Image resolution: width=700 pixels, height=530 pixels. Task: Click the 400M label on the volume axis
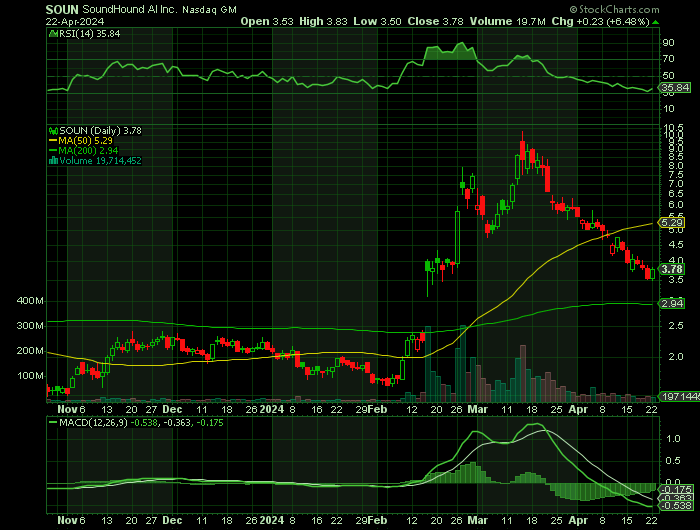[30, 301]
